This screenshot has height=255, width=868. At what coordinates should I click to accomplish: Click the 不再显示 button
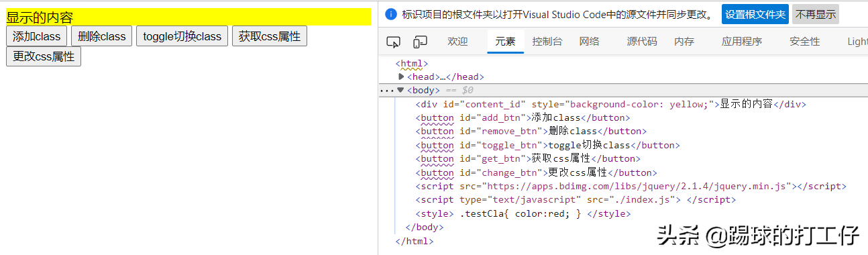pos(816,14)
